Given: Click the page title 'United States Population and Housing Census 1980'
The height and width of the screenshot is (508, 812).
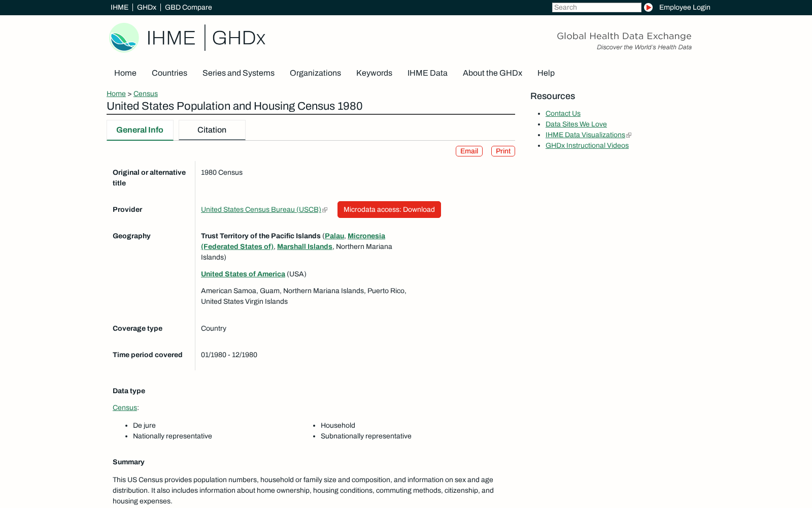Looking at the screenshot, I should coord(234,106).
